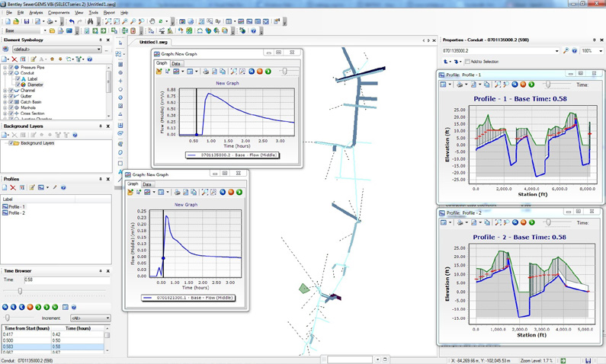Select the Pan hand tool
Image resolution: width=606 pixels, height=364 pixels.
tap(152, 21)
